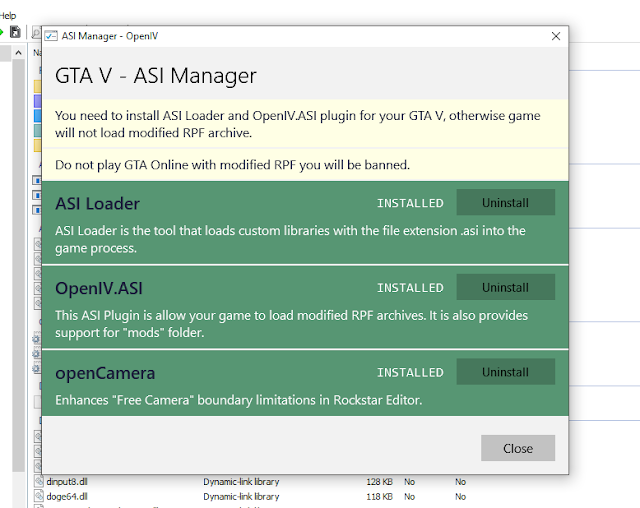Click the ASI Loader heading
This screenshot has height=508, width=640.
[x=98, y=204]
